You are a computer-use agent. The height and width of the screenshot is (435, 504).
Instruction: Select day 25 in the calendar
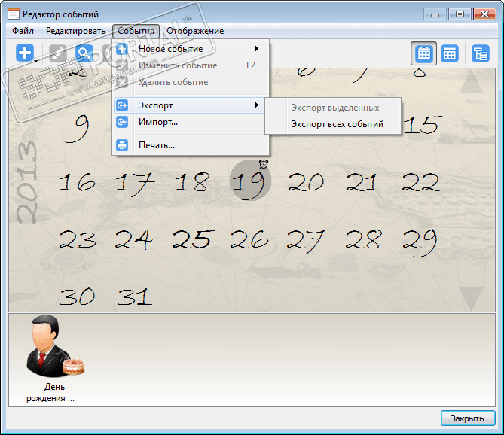[x=193, y=239]
